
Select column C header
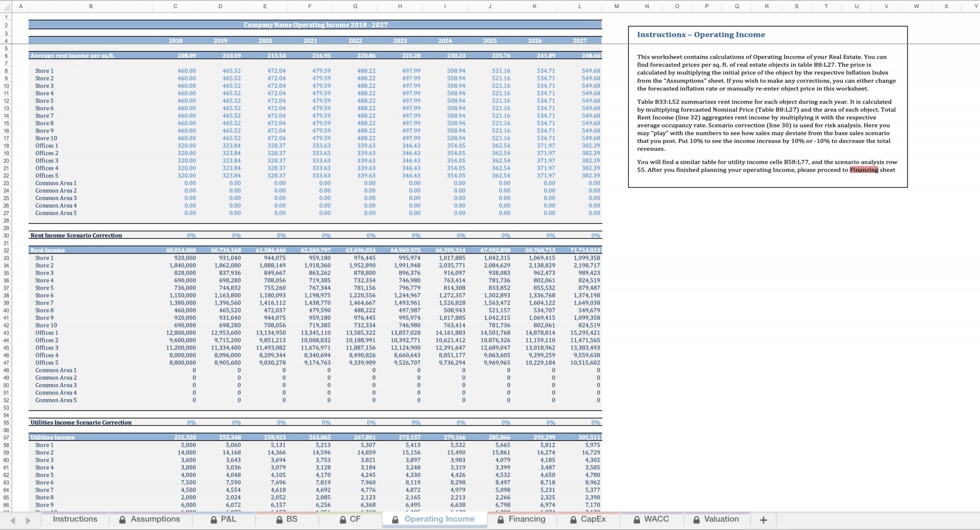click(x=175, y=6)
